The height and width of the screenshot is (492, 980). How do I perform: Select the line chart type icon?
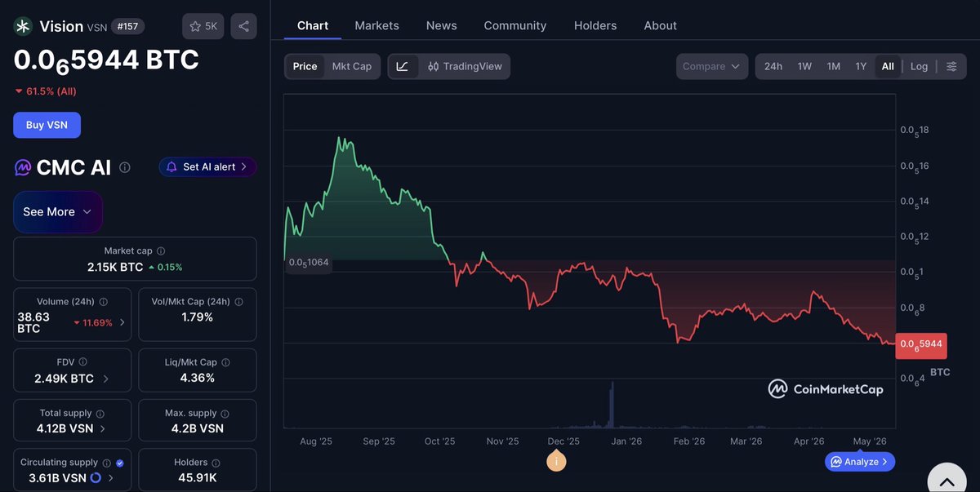[403, 66]
